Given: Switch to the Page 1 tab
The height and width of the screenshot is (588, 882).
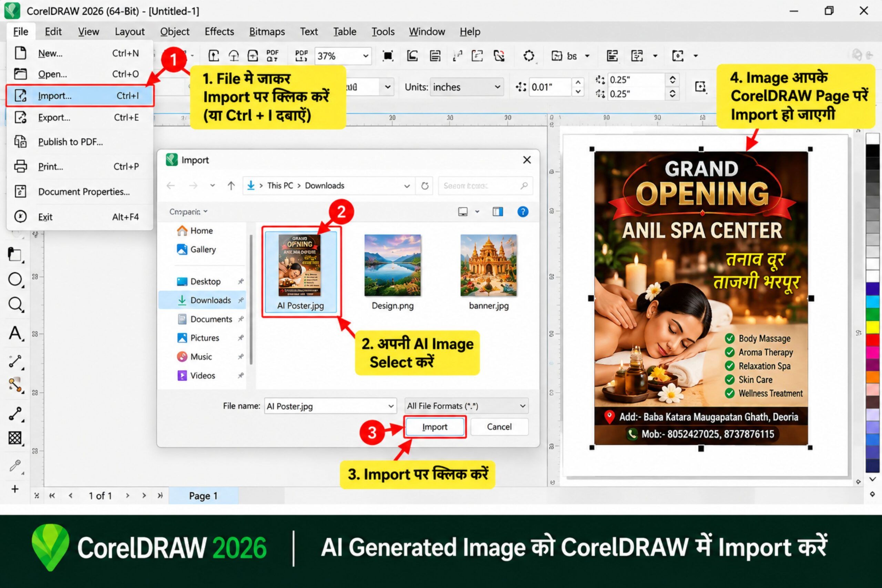Looking at the screenshot, I should (x=203, y=496).
